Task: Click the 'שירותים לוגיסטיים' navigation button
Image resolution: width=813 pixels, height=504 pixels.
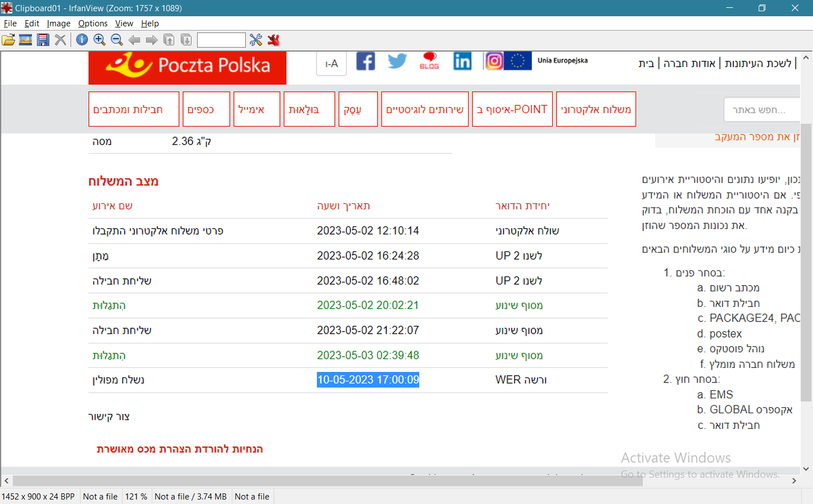Action: pos(425,109)
